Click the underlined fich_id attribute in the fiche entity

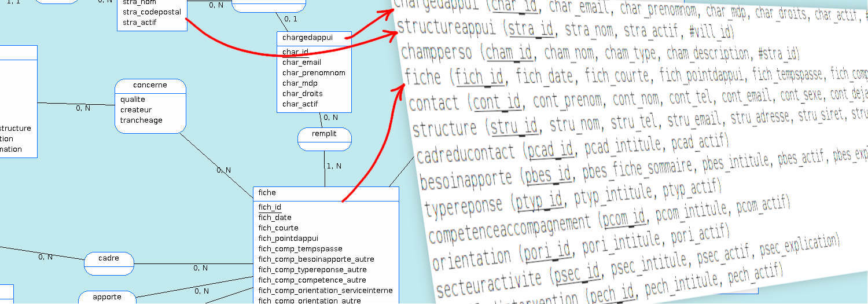[270, 207]
